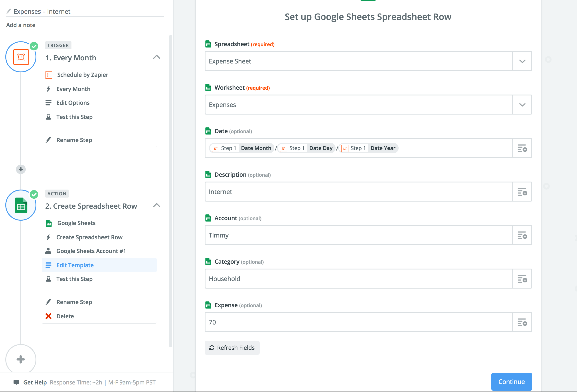Click the Refresh Fields button
Screen dimensions: 577x392
pyautogui.click(x=232, y=348)
